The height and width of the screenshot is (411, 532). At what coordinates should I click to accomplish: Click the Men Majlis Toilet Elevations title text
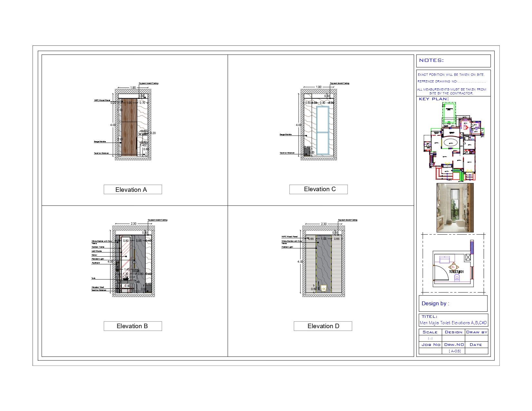click(453, 322)
